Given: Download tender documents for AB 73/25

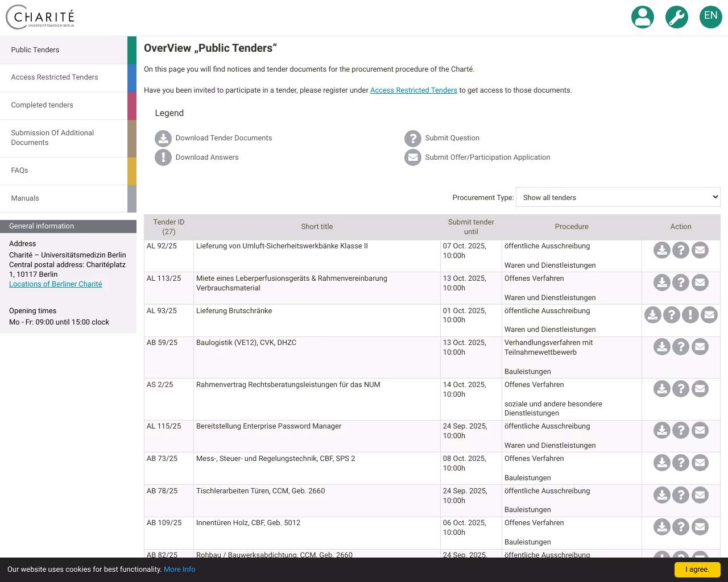Looking at the screenshot, I should 662,463.
